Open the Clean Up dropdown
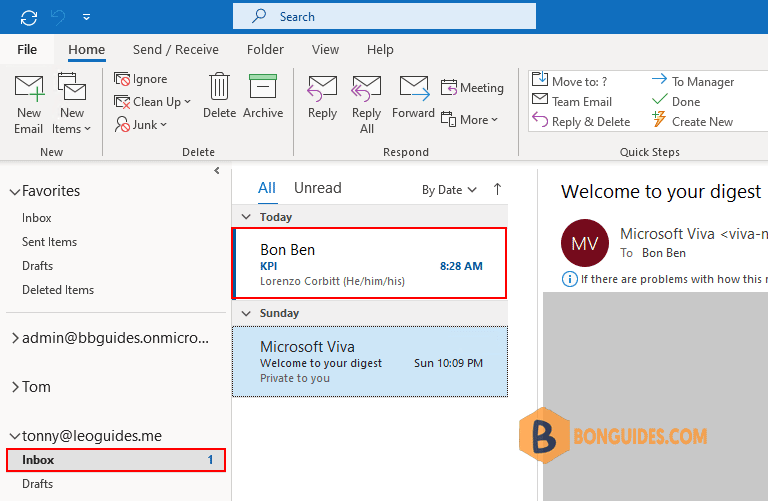 pos(152,102)
